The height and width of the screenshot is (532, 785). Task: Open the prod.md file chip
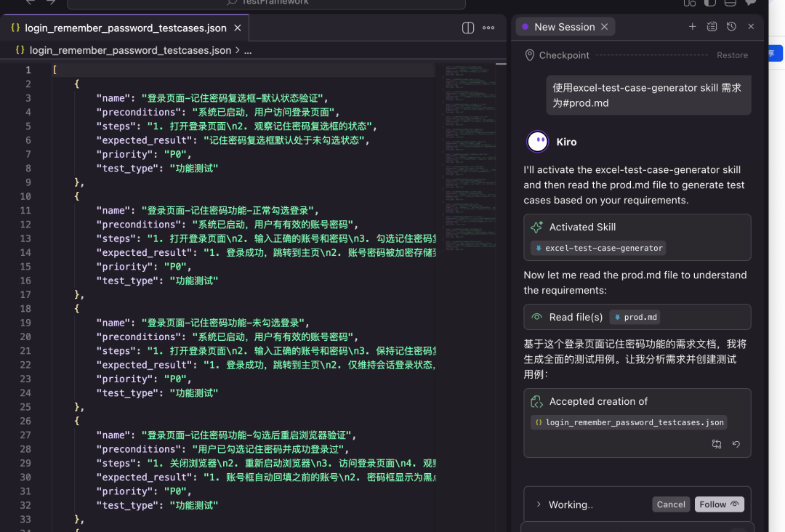point(635,317)
